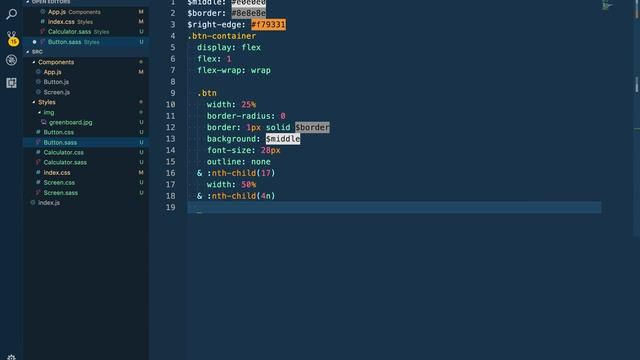
Task: Click 'flex: 1' on line 6
Action: (x=214, y=59)
